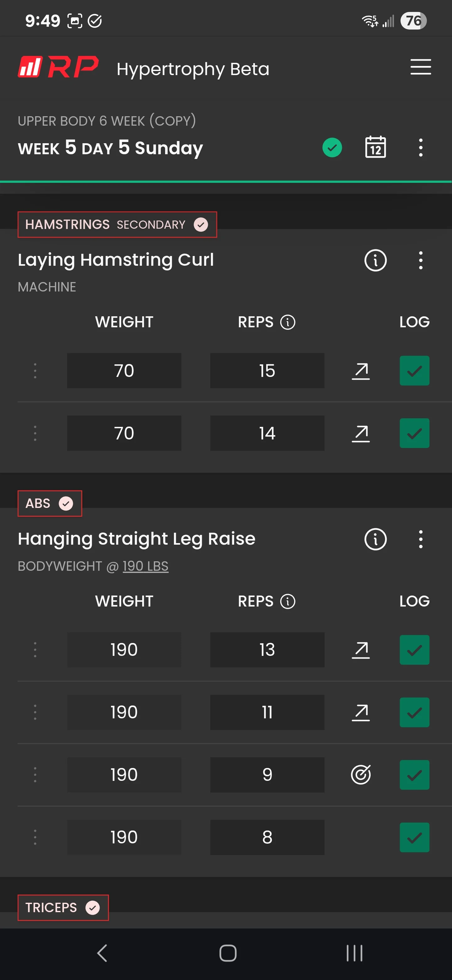
Task: Open Laying Hamstring Curl three-dot options
Action: pos(420,260)
